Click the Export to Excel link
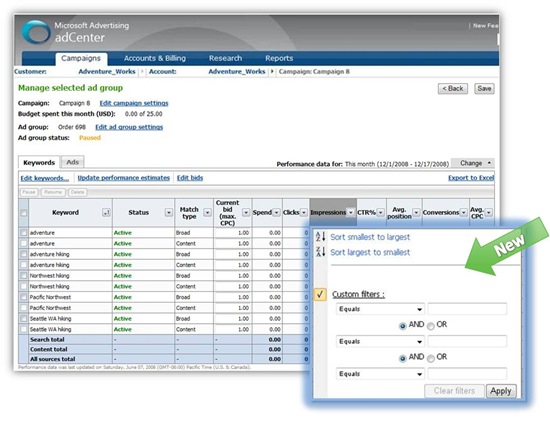 (x=471, y=178)
